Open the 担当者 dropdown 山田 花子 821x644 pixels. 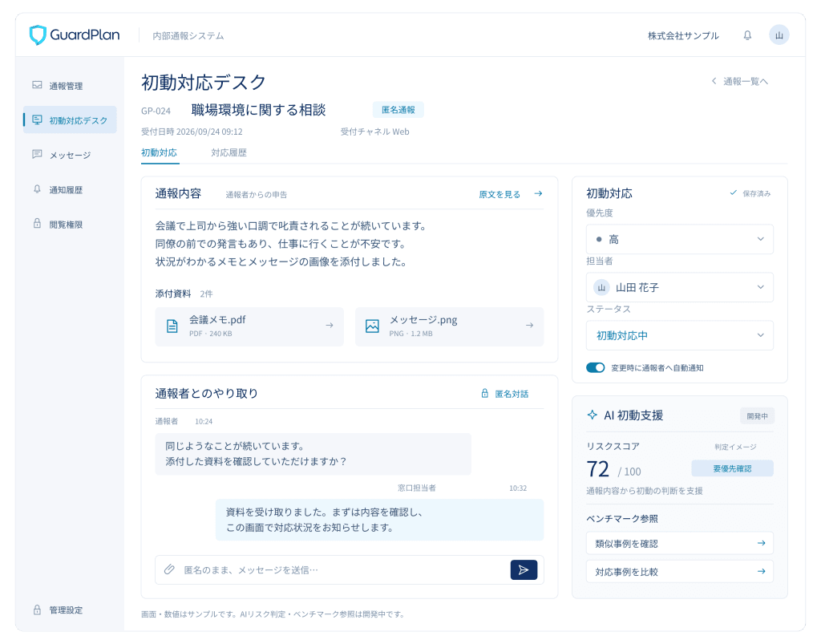click(680, 287)
